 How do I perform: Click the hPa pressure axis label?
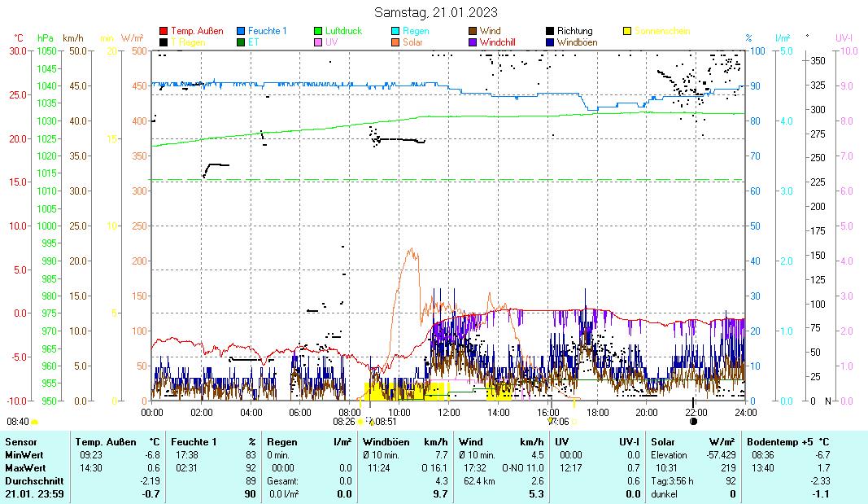click(x=45, y=38)
